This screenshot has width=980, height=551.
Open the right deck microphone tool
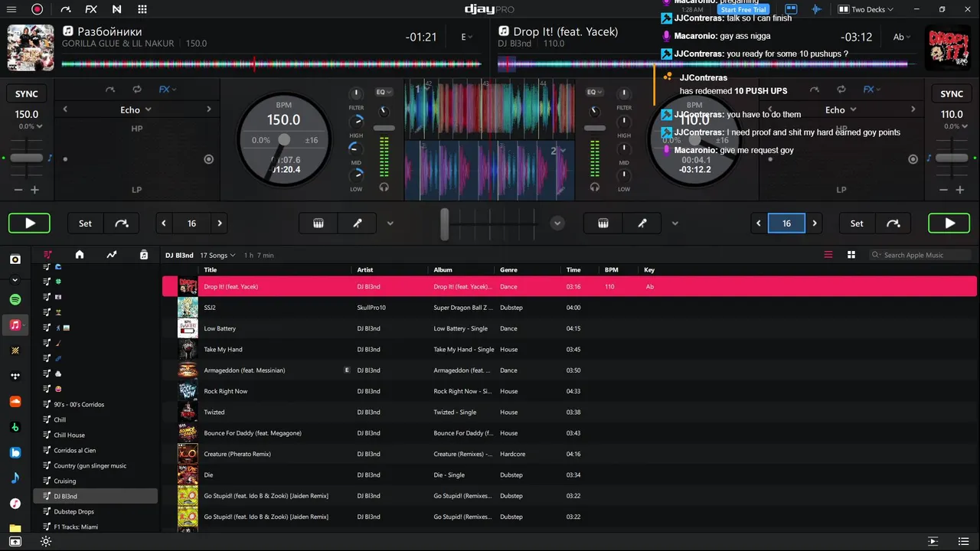click(642, 223)
